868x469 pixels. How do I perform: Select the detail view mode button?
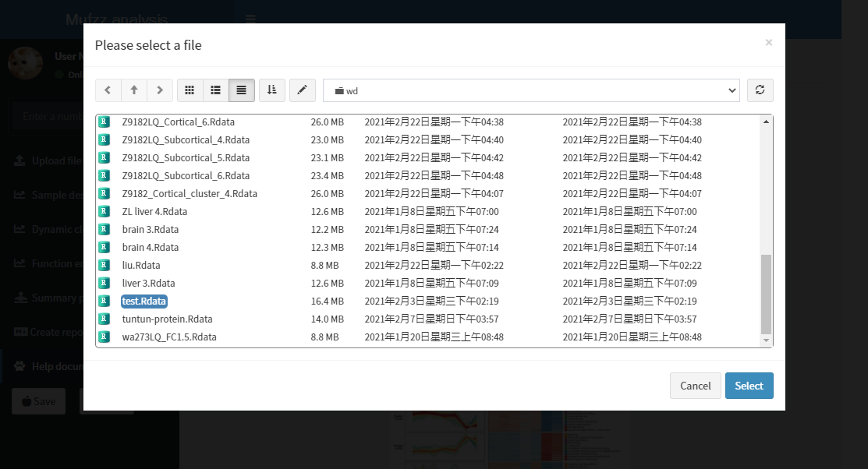click(242, 90)
